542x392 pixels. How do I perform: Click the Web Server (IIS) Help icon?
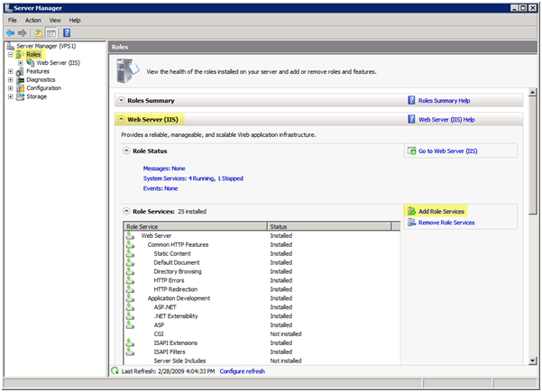coord(411,119)
